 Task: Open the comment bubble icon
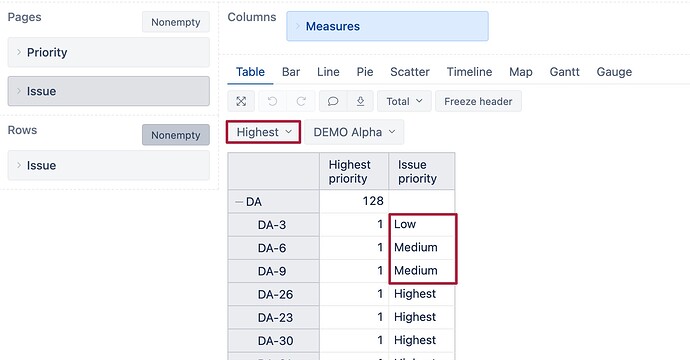(333, 101)
